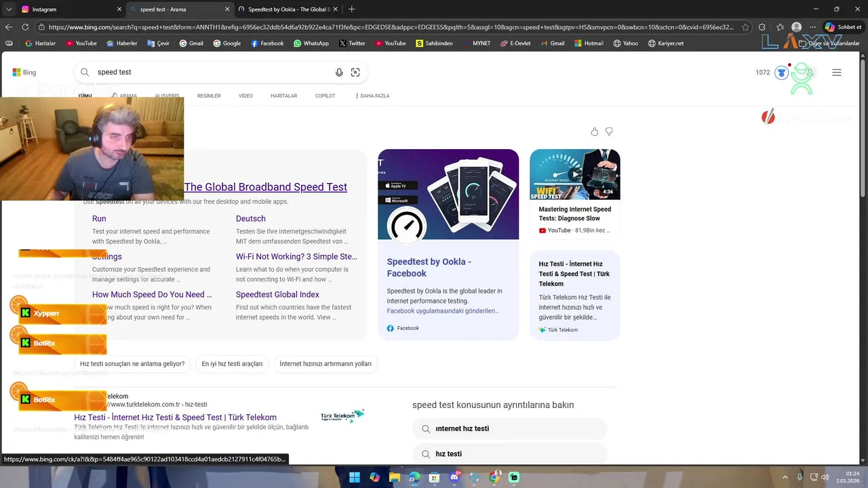
Task: Open the Google bookmark
Action: [226, 43]
